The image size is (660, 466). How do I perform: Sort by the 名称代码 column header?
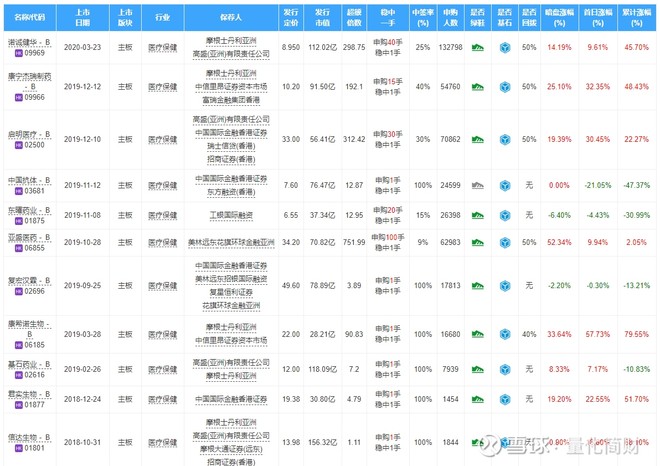coord(29,17)
